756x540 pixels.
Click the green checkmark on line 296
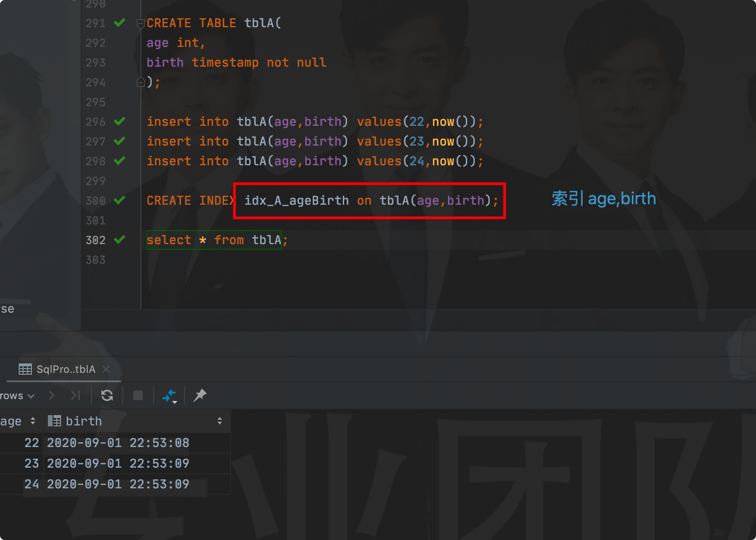click(x=120, y=122)
